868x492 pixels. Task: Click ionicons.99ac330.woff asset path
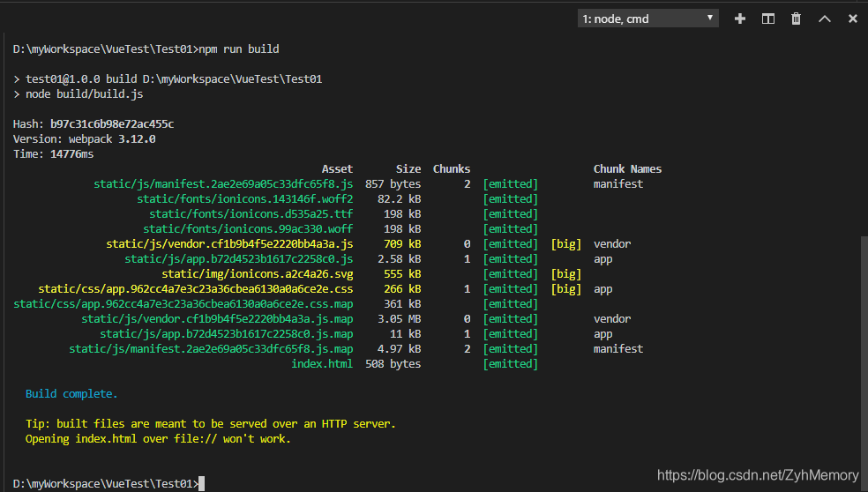(x=248, y=228)
